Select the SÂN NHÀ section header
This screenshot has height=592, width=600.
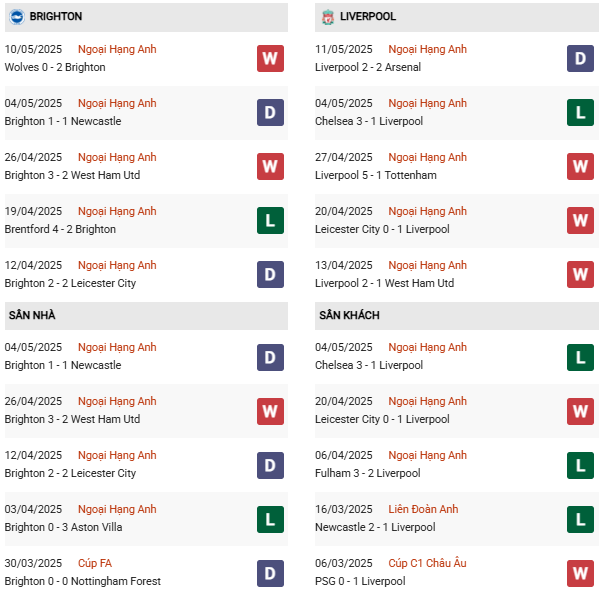pyautogui.click(x=32, y=315)
